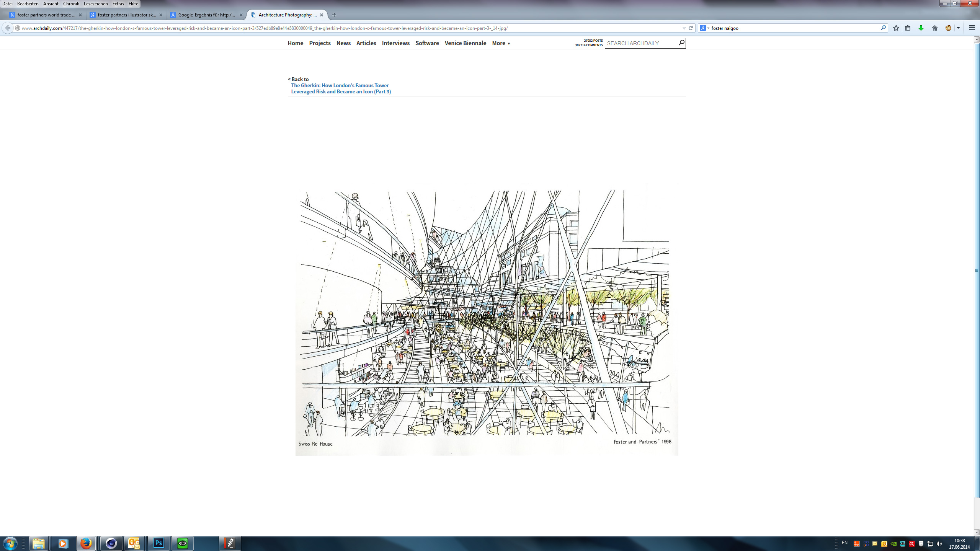Open the Lesezeichen menu
980x551 pixels.
(x=95, y=4)
